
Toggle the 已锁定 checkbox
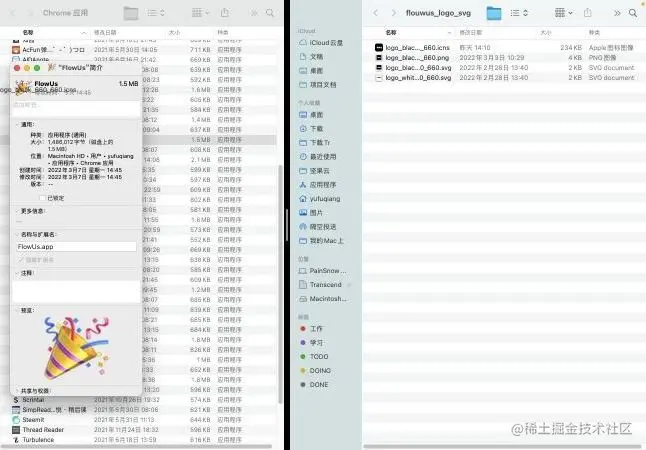[42, 198]
